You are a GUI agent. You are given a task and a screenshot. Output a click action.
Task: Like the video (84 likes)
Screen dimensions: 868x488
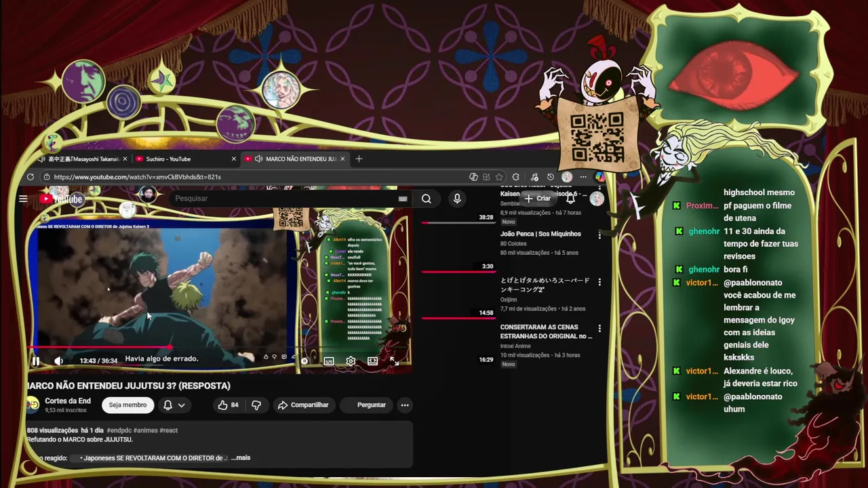pos(228,405)
